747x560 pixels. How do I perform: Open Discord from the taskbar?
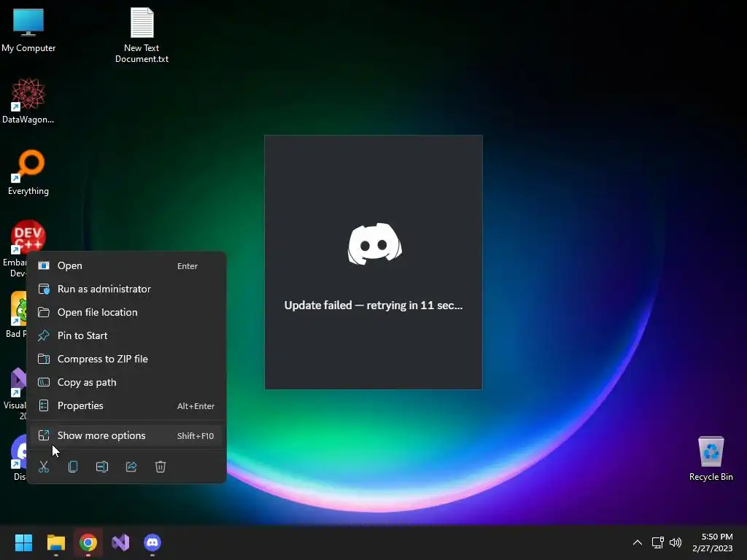click(152, 542)
